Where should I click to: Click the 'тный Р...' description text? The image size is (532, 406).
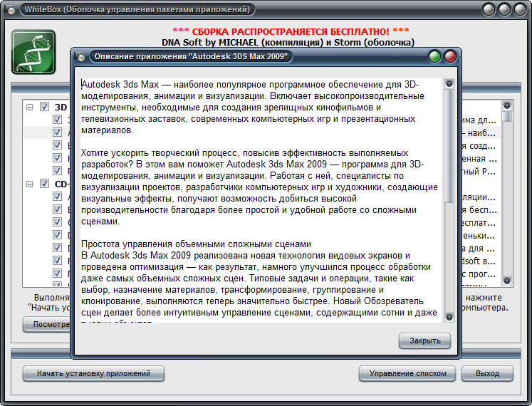[x=479, y=172]
